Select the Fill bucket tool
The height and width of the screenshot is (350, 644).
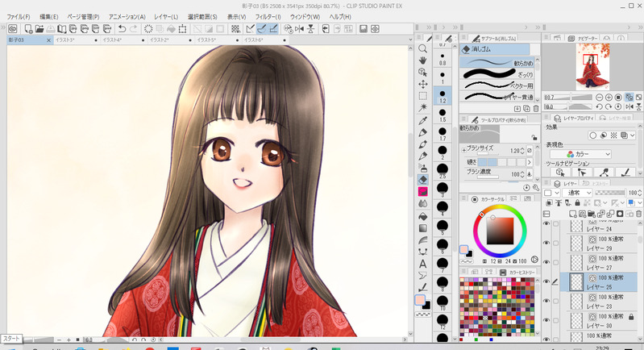[422, 216]
